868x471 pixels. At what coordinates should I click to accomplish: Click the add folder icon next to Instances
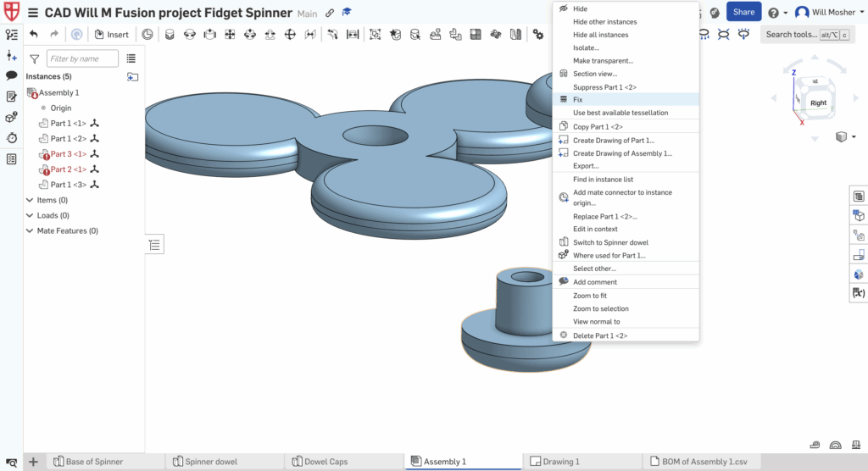point(132,77)
